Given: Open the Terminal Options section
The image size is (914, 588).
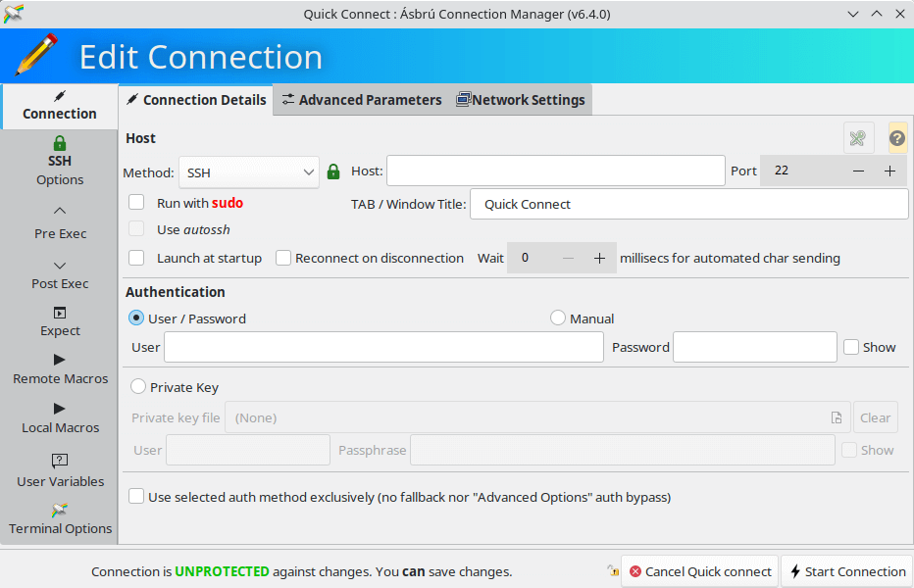Looking at the screenshot, I should [x=60, y=519].
